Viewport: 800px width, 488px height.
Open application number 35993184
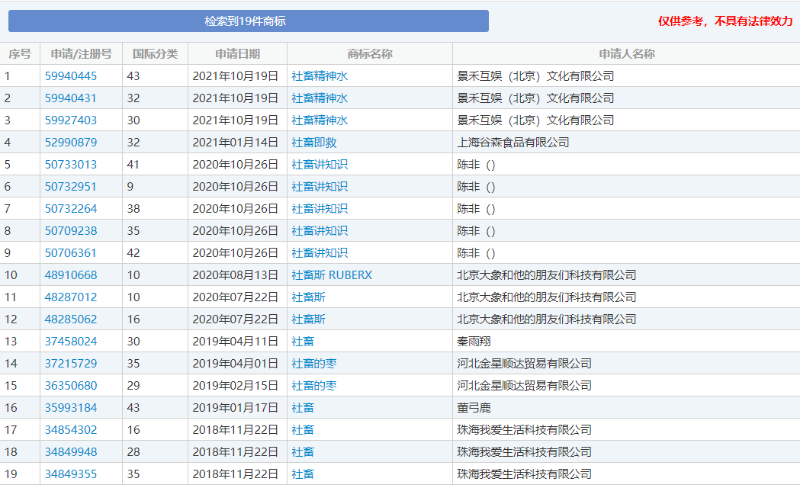[x=71, y=408]
